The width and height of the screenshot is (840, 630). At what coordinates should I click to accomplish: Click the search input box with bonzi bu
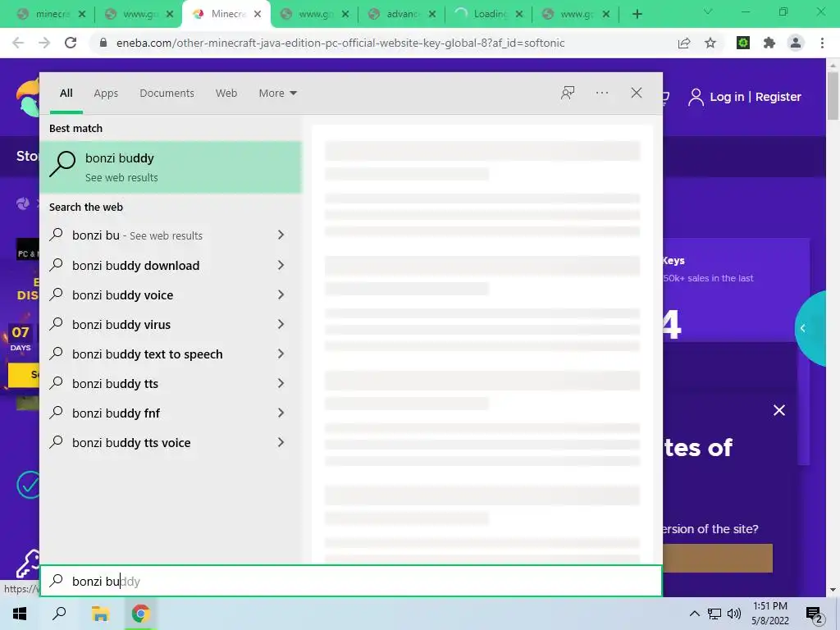tap(351, 581)
